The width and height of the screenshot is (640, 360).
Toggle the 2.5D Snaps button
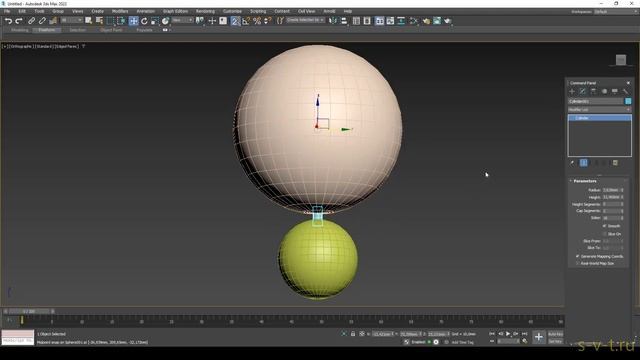click(x=236, y=21)
